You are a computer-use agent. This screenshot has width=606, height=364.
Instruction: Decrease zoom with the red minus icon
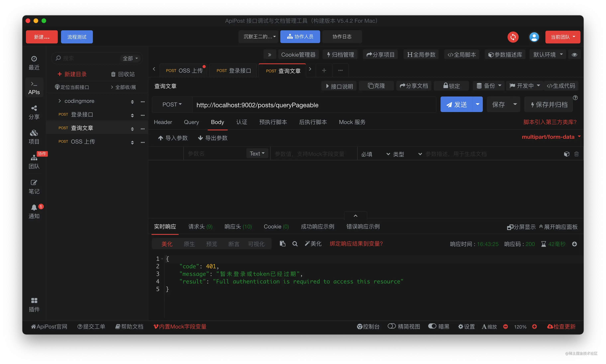[505, 326]
